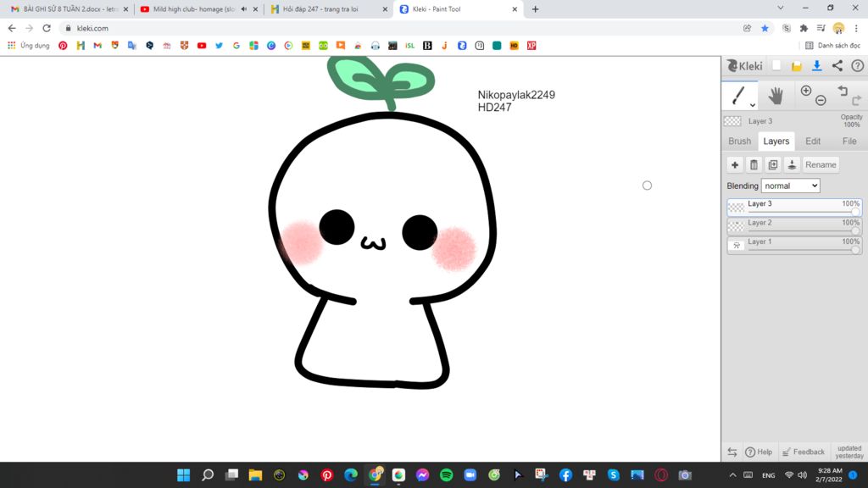Image resolution: width=868 pixels, height=488 pixels.
Task: Reload the page
Action: point(47,28)
